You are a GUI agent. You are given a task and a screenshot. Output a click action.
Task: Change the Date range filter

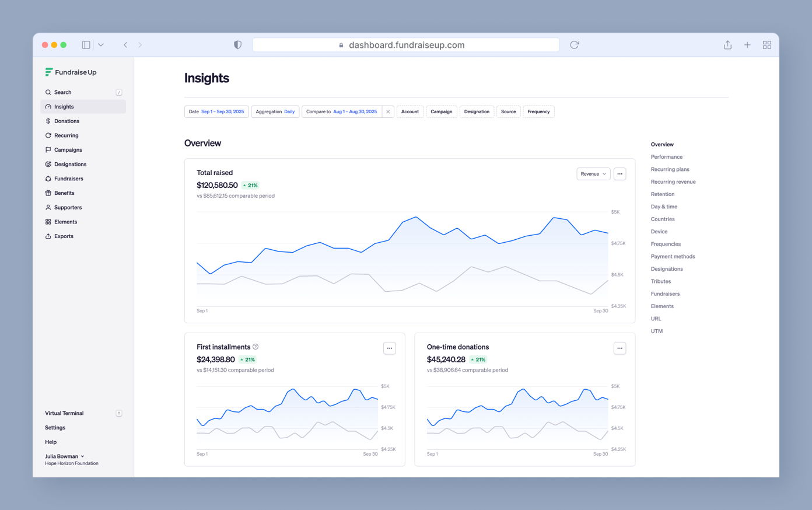pyautogui.click(x=216, y=111)
